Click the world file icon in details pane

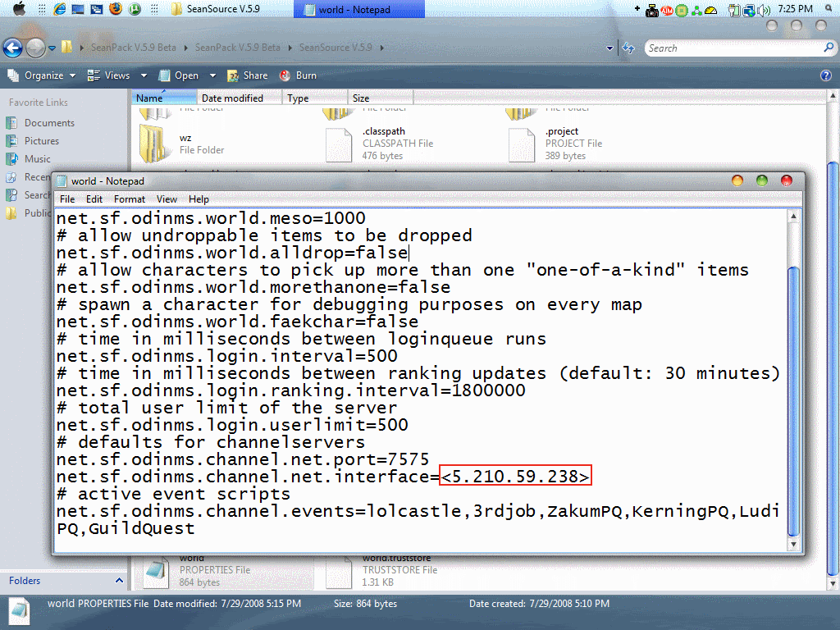coord(20,612)
